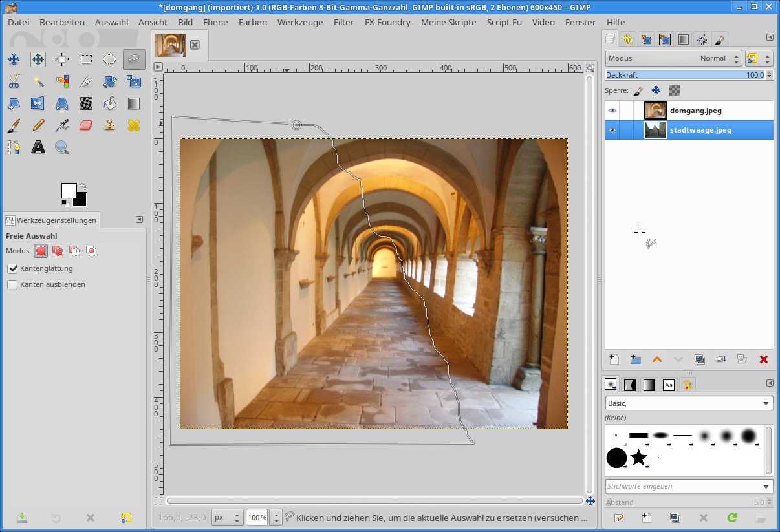Open the Filter menu
The width and height of the screenshot is (780, 532).
pos(343,22)
